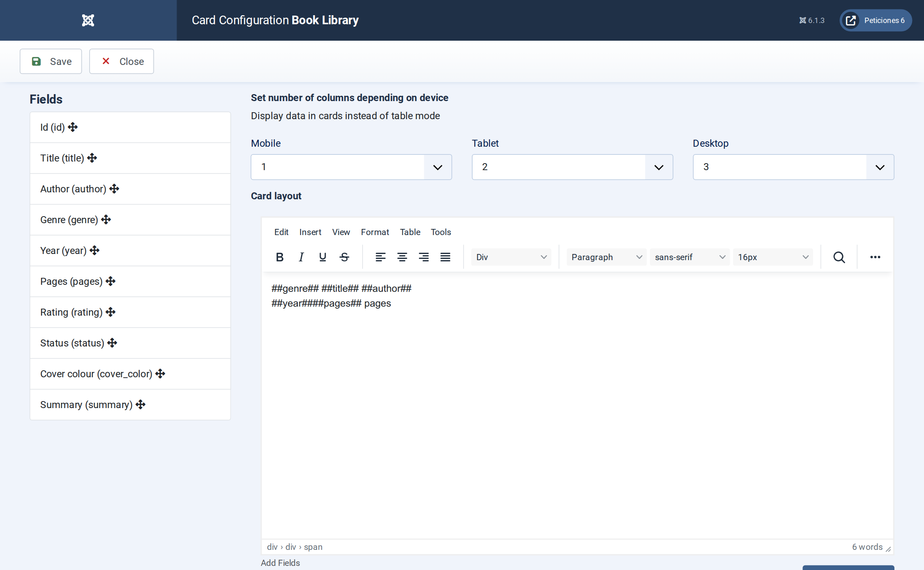This screenshot has width=924, height=570.
Task: Toggle italic formatting in editor
Action: pos(301,257)
